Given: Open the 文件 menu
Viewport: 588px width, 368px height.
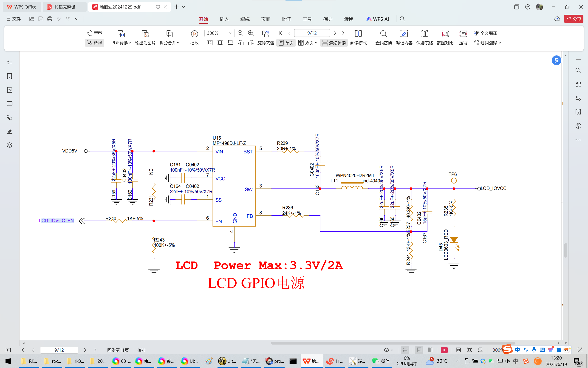Looking at the screenshot, I should (14, 19).
